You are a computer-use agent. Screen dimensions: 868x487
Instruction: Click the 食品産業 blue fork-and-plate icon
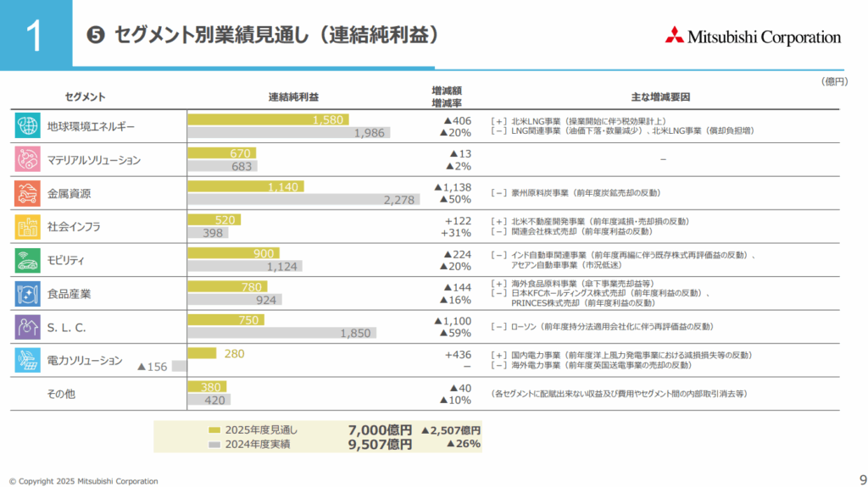[27, 294]
